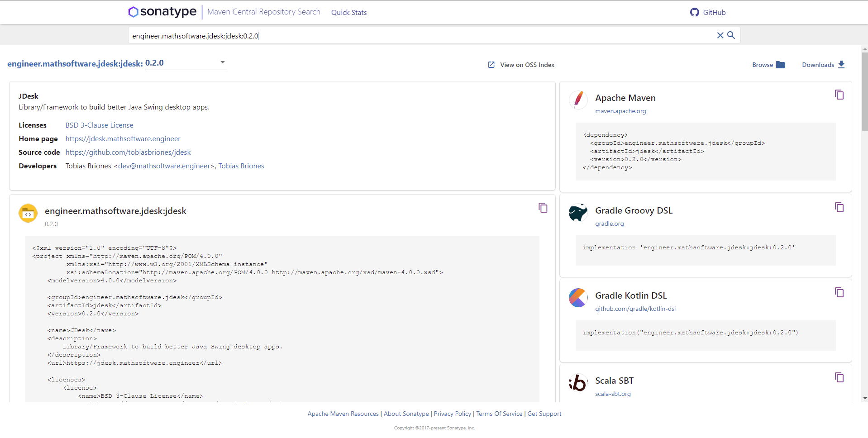Click the Maven groupId line in snippet
Image resolution: width=868 pixels, height=438 pixels.
pyautogui.click(x=677, y=143)
